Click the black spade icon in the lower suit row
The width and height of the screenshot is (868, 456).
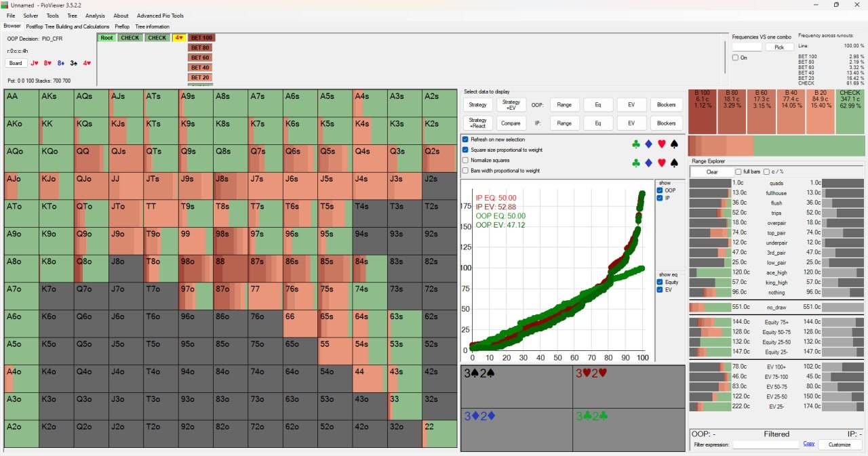(674, 163)
